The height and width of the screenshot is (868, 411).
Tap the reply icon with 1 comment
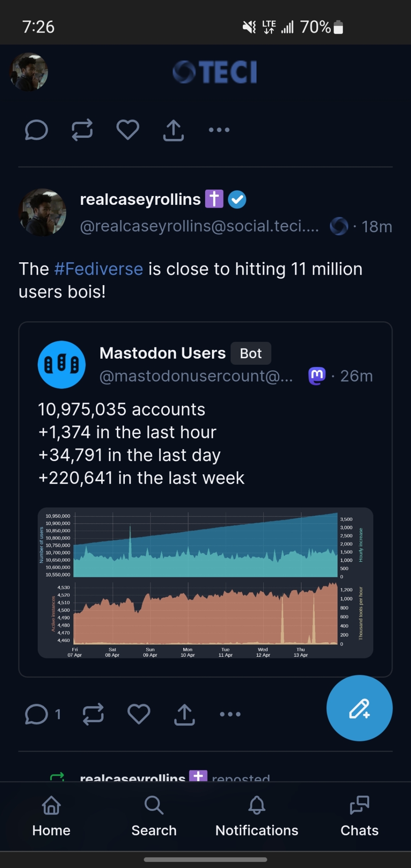point(42,714)
